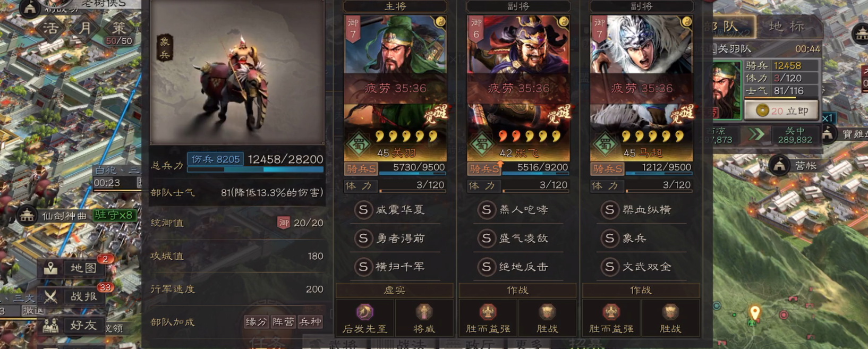Click the 20 立即 instant finish button

click(x=781, y=110)
